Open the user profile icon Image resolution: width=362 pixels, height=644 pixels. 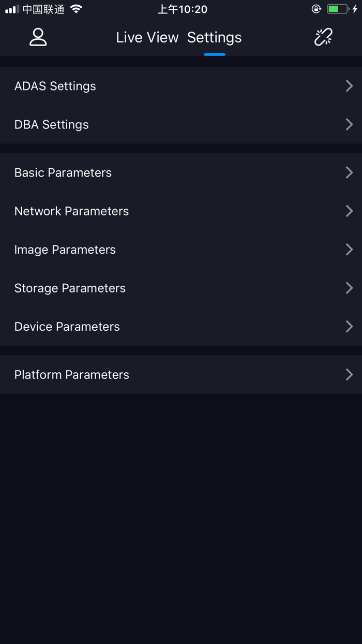pos(38,37)
